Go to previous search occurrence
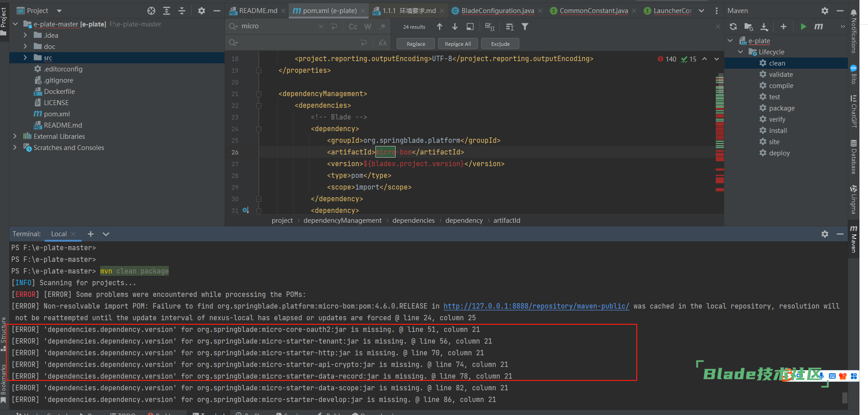 point(440,26)
